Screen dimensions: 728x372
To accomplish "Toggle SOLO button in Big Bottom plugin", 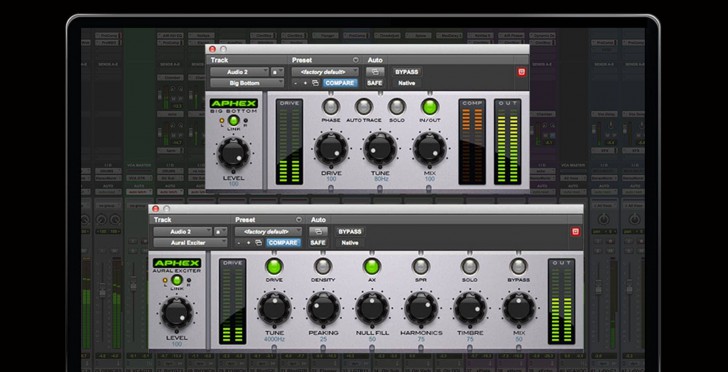I will tap(396, 106).
